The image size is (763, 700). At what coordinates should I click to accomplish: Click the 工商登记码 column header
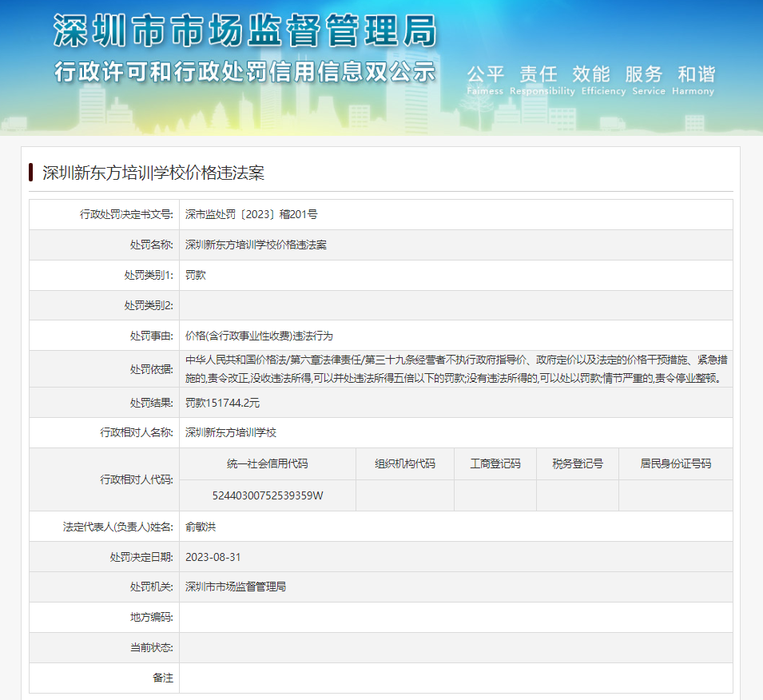(495, 464)
